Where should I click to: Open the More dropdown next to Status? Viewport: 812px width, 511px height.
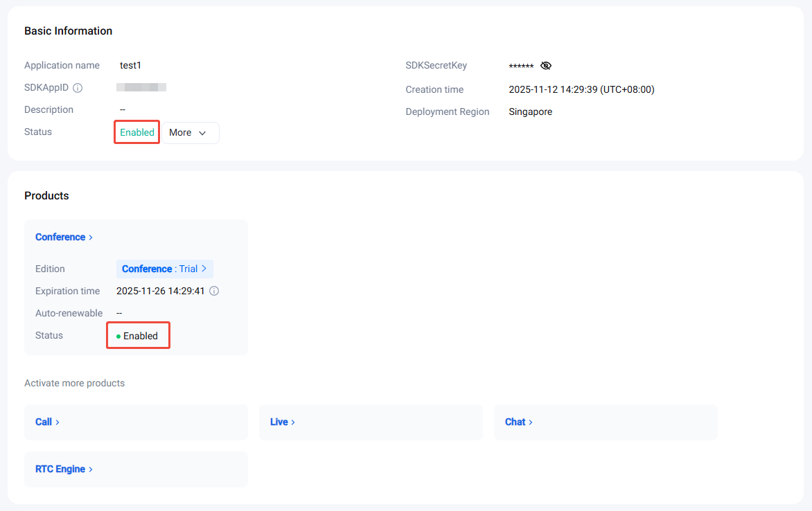coord(189,133)
